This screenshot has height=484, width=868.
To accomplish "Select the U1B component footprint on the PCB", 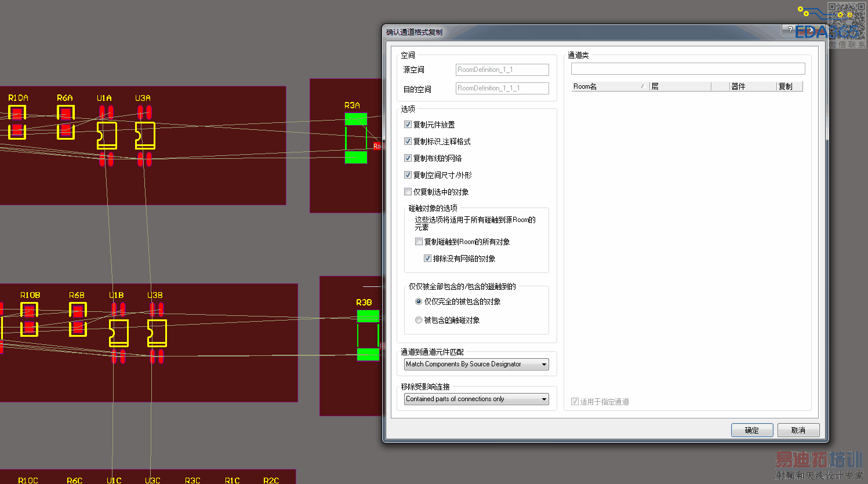I will point(119,333).
